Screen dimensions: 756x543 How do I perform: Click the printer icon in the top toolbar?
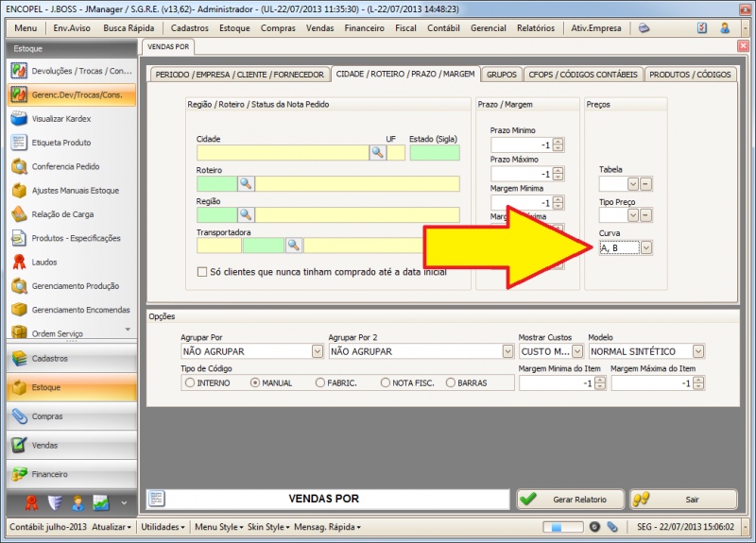(644, 28)
